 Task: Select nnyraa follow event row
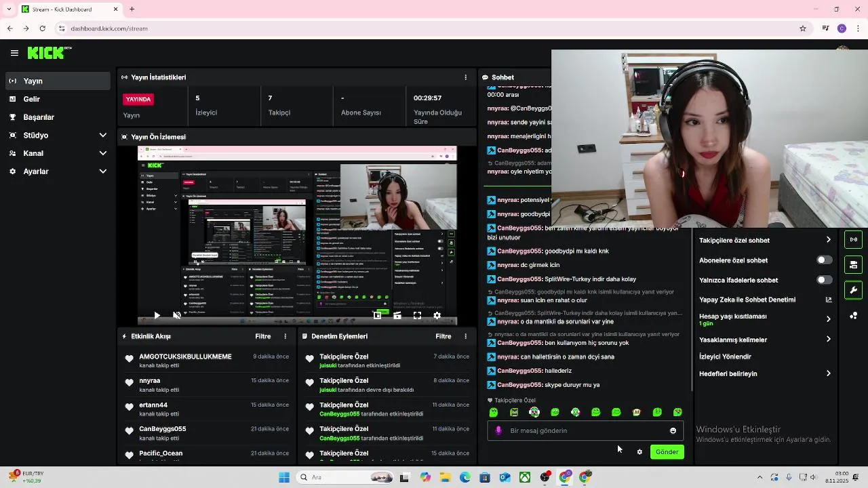click(207, 385)
